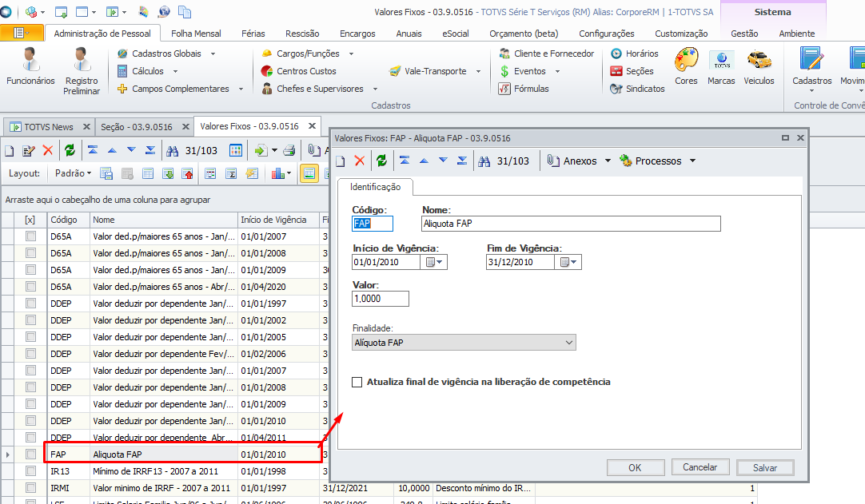865x504 pixels.
Task: Click the binoculars search icon in dialog
Action: pos(484,161)
